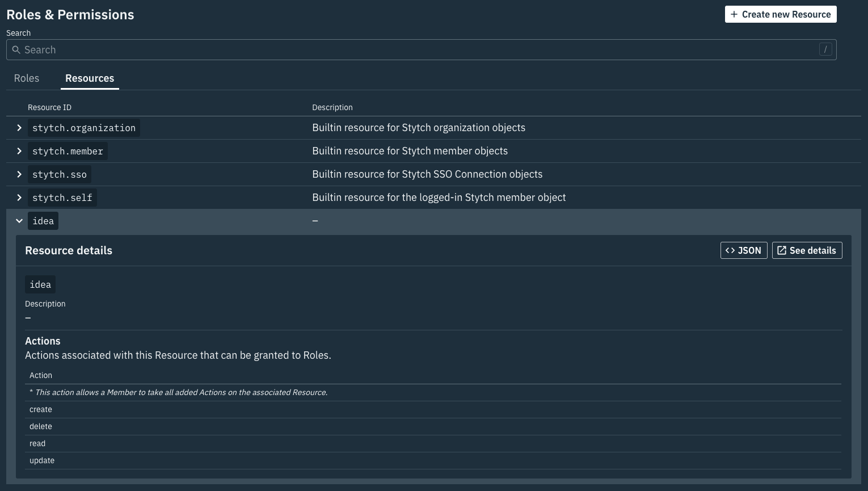868x491 pixels.
Task: Collapse the idea resource row
Action: click(19, 221)
